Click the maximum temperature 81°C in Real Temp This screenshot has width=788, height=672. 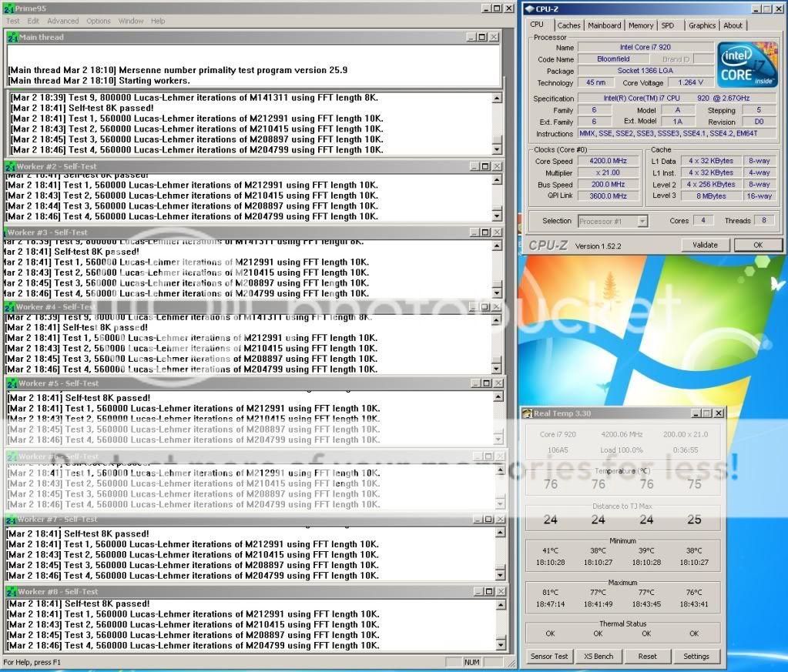click(550, 593)
